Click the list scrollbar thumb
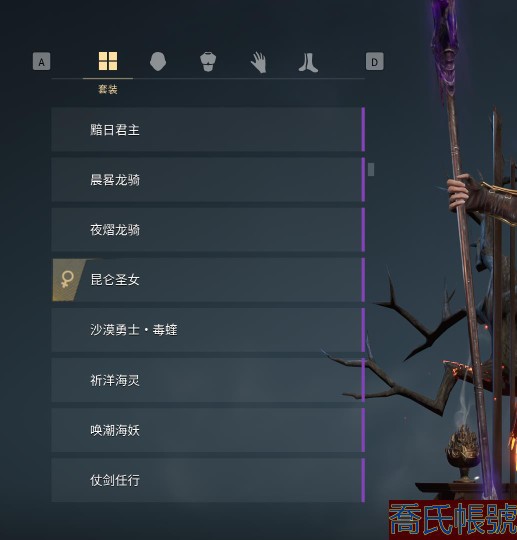Screen dimensions: 517x540 click(x=371, y=169)
